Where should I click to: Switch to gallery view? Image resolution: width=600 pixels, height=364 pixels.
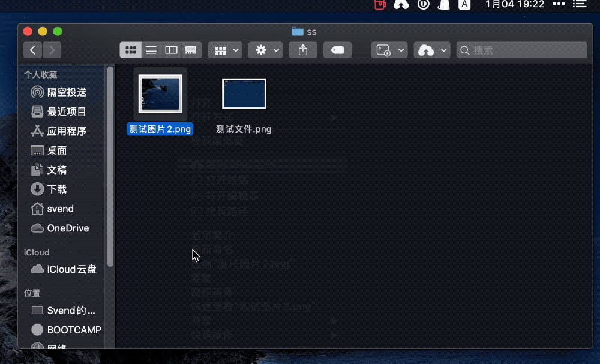(191, 50)
